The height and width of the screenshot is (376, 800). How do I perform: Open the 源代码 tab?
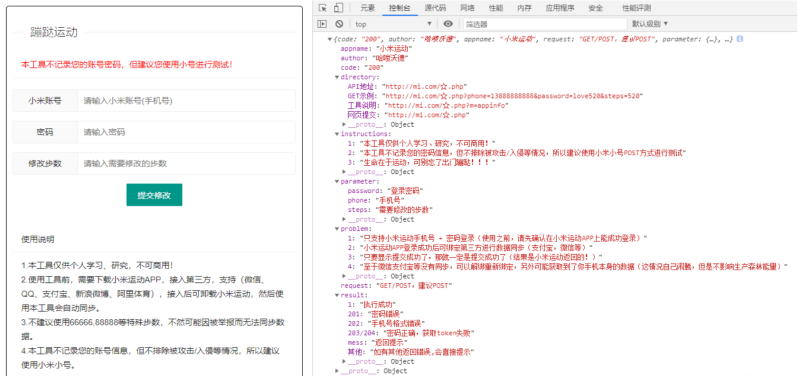click(435, 8)
